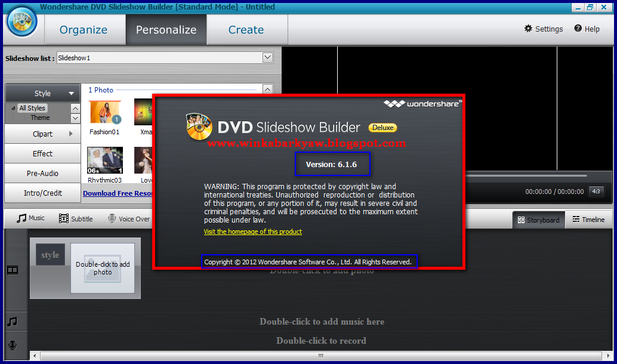The width and height of the screenshot is (617, 364).
Task: Follow the Download Free Resources link
Action: click(x=118, y=193)
